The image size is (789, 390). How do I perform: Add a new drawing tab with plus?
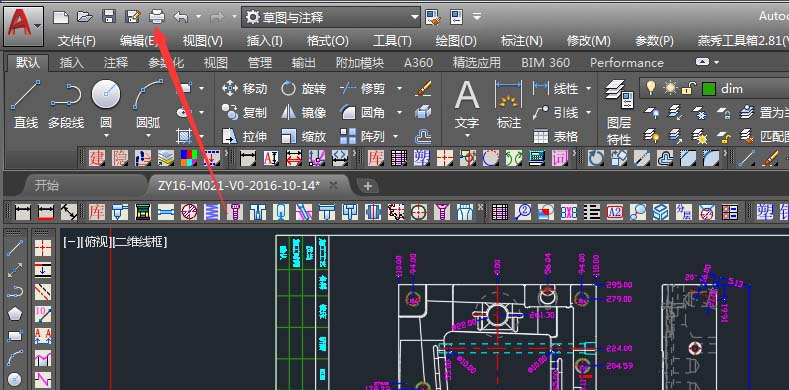click(x=368, y=186)
